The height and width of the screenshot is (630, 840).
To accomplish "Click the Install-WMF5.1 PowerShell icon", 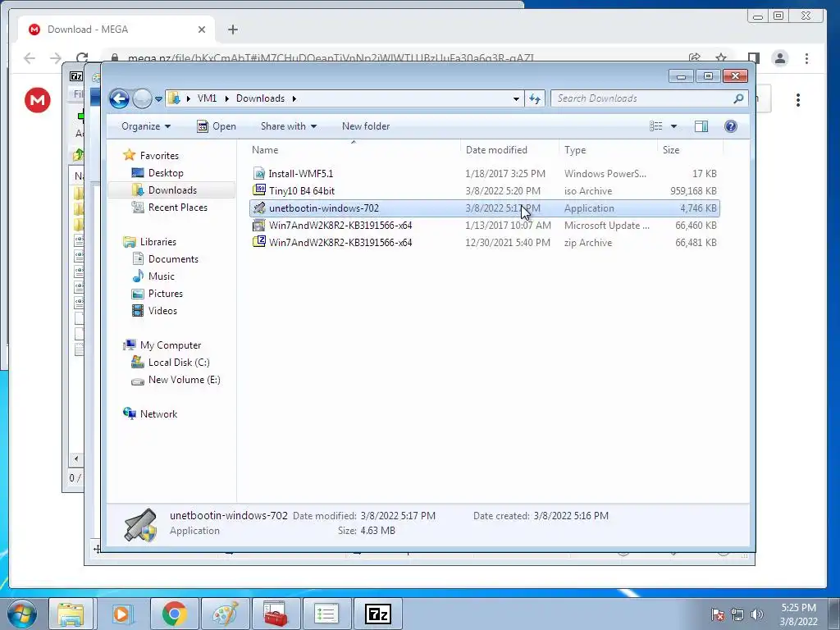I will [259, 173].
